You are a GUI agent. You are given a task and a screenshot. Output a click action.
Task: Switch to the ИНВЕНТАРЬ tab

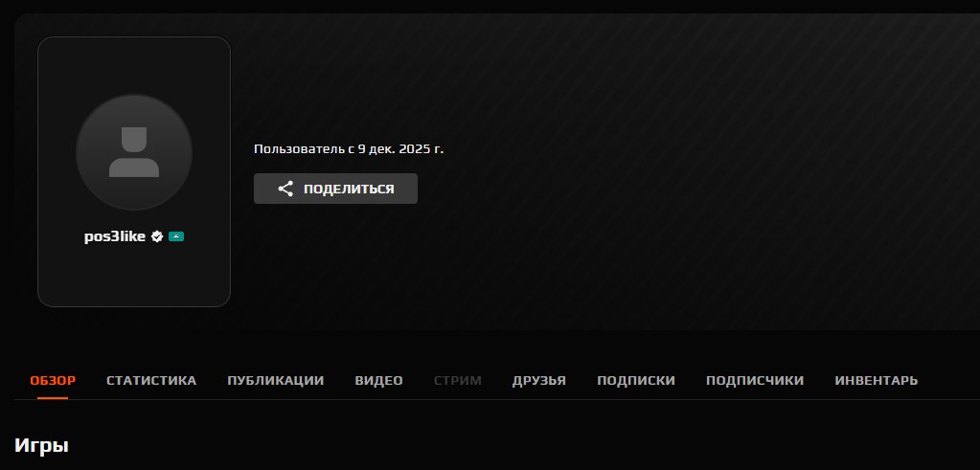point(876,381)
